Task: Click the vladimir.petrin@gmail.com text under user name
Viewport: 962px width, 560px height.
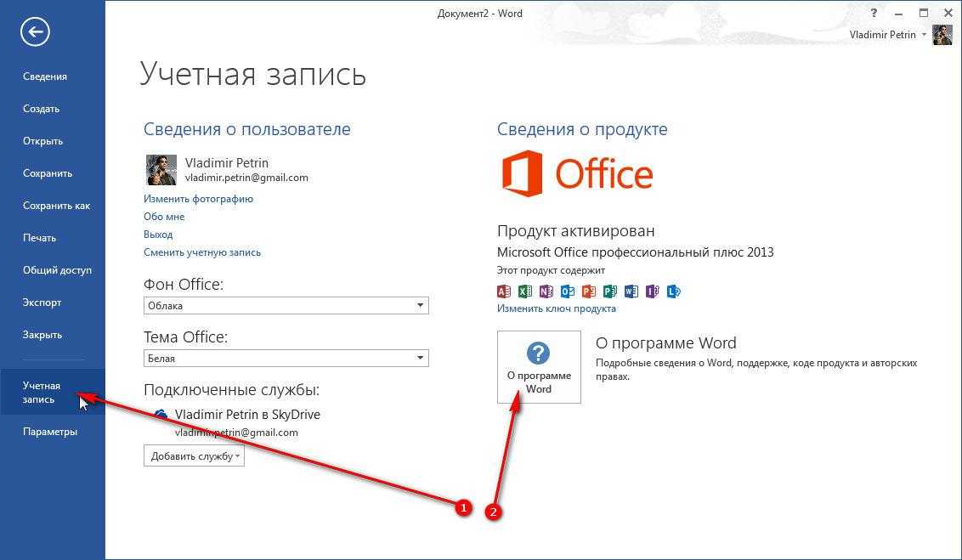Action: (x=246, y=178)
